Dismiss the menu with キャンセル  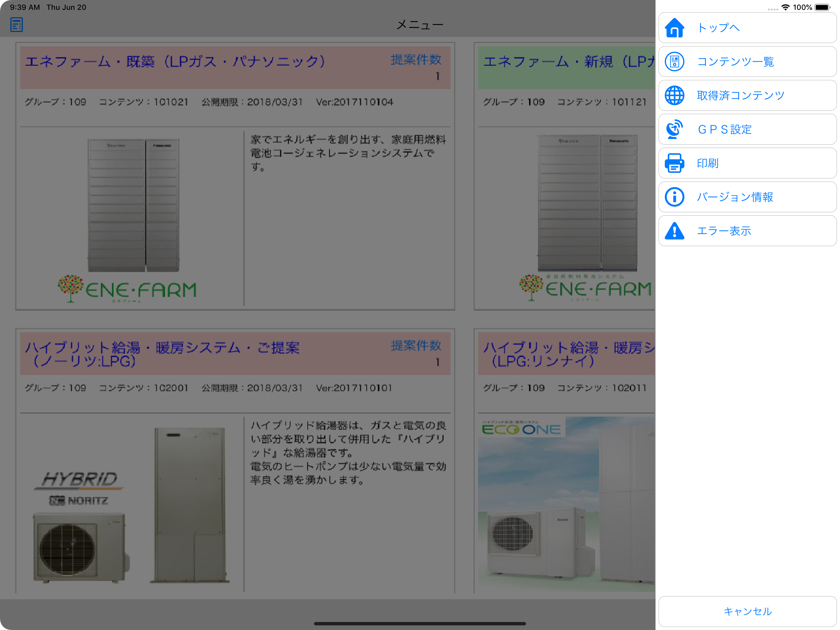[x=747, y=611]
